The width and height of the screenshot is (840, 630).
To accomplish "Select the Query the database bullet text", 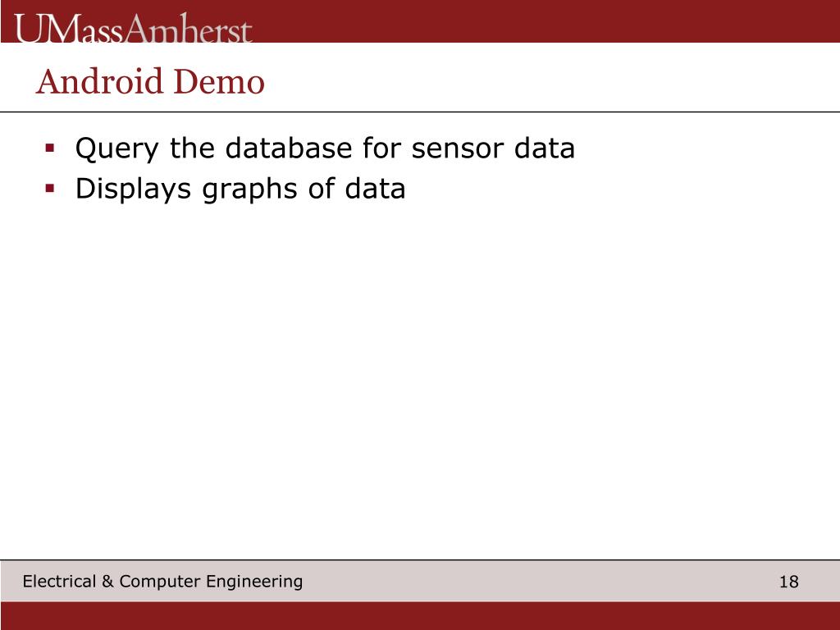I will (x=325, y=148).
